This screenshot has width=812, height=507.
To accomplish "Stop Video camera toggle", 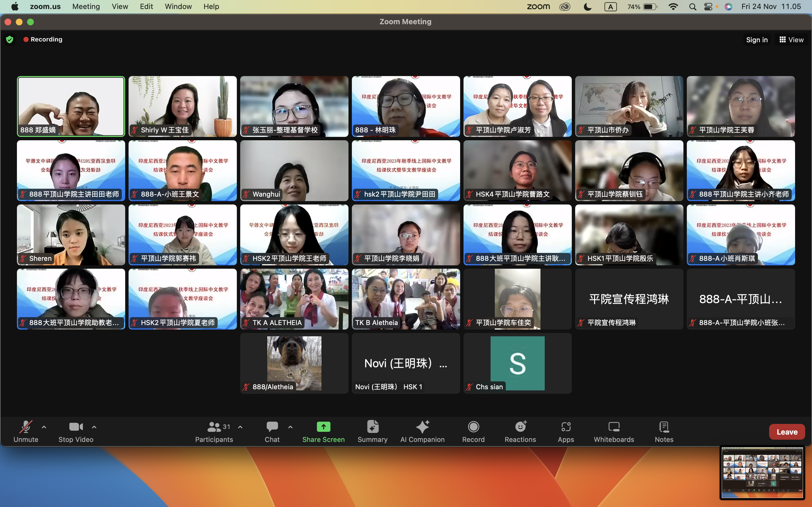I will pos(76,431).
